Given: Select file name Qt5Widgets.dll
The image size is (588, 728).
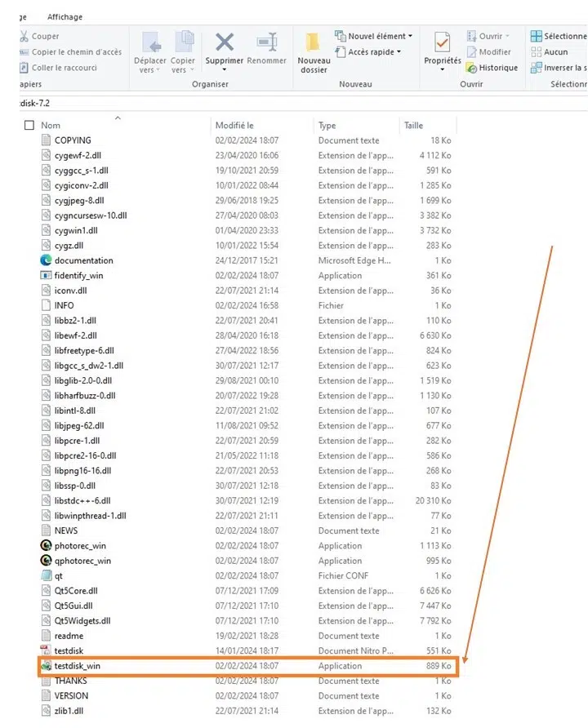Looking at the screenshot, I should pos(82,621).
